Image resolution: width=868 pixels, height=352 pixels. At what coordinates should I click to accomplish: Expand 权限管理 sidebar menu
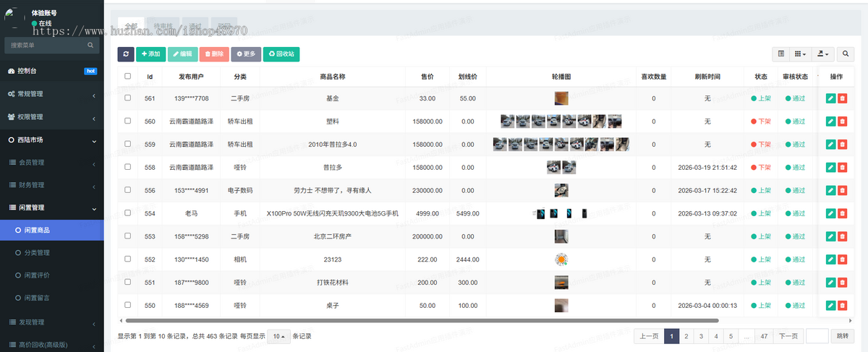click(x=52, y=116)
